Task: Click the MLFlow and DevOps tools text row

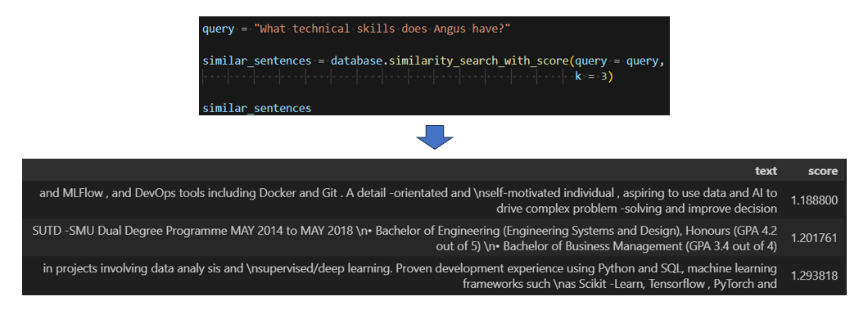Action: click(434, 200)
